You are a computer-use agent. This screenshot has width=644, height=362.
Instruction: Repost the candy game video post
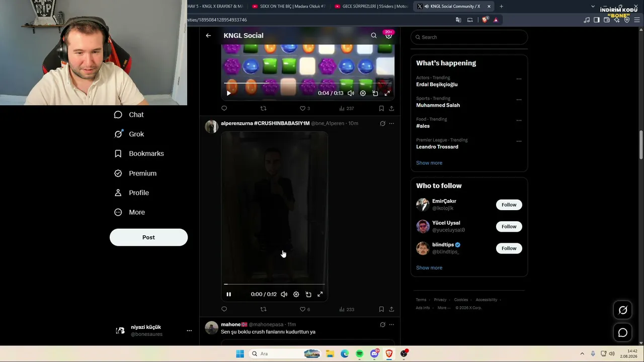tap(263, 108)
